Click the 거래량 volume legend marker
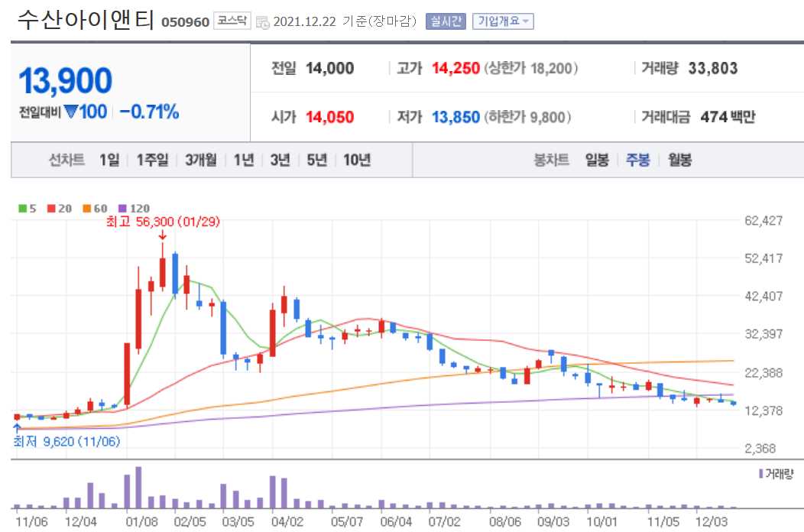This screenshot has height=532, width=804. (x=761, y=473)
